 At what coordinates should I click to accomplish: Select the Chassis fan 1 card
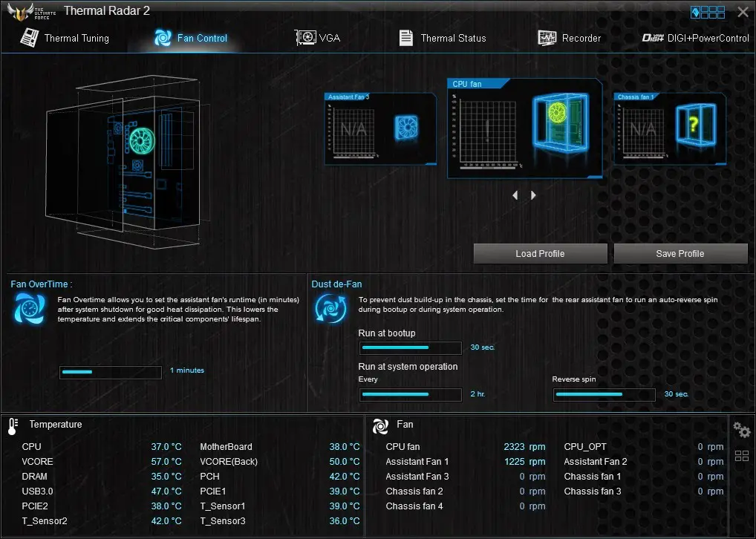point(670,128)
